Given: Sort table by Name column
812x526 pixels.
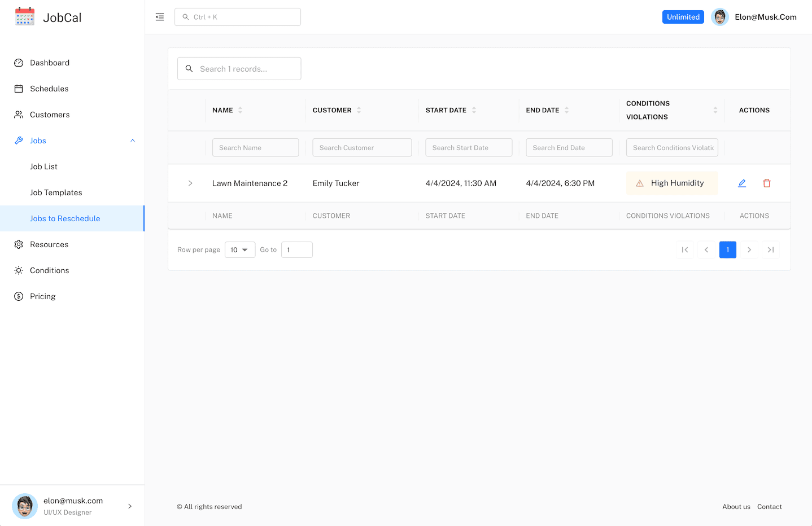Looking at the screenshot, I should (x=240, y=110).
